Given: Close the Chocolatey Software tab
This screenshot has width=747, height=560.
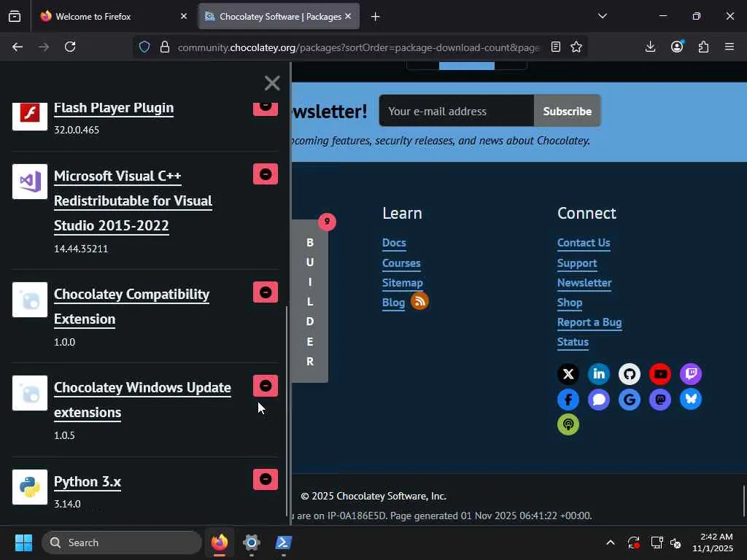Looking at the screenshot, I should (348, 16).
